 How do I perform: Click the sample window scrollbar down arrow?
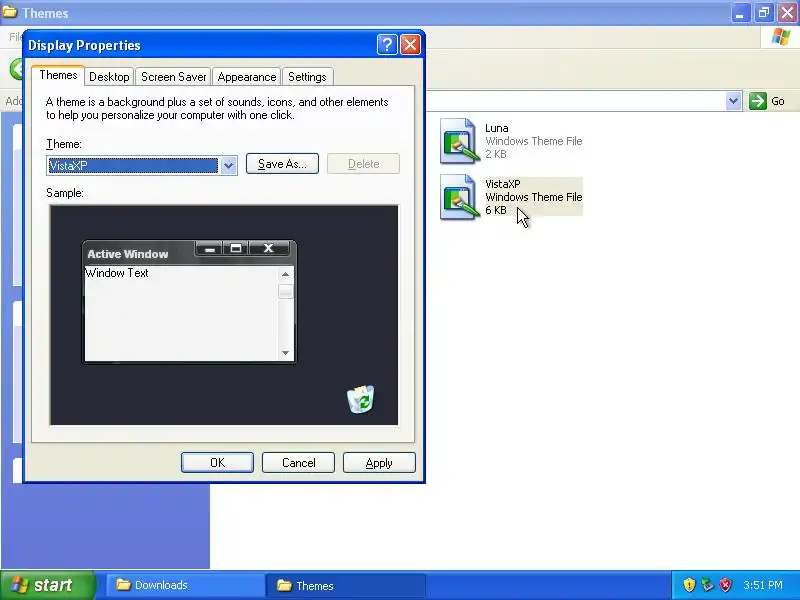(x=285, y=353)
